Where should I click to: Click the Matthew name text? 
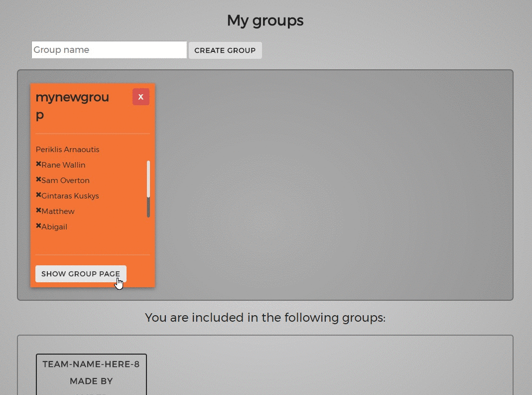point(58,211)
